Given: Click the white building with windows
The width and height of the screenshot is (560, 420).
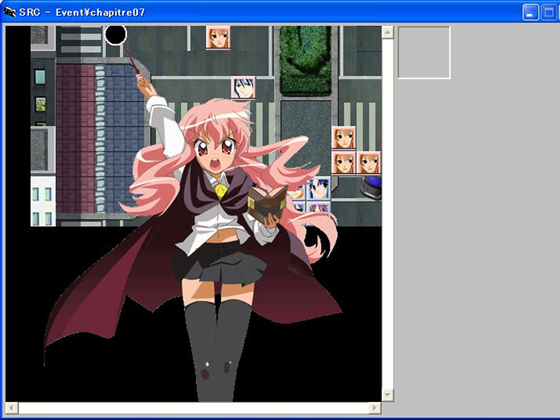Looking at the screenshot, I should click(x=43, y=201).
